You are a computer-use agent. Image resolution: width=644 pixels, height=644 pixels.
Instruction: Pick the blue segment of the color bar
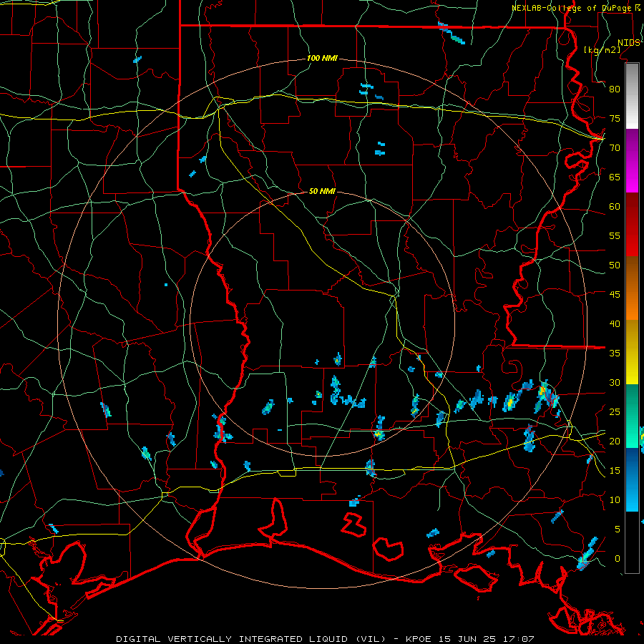632,479
